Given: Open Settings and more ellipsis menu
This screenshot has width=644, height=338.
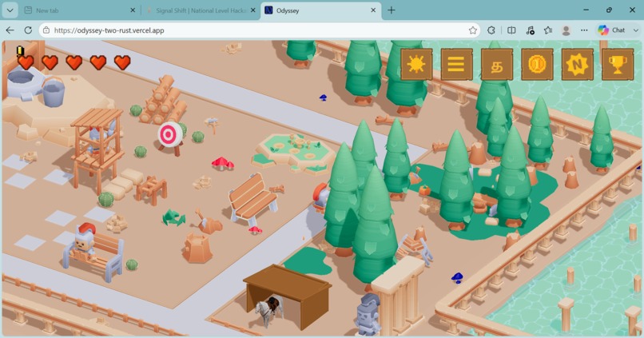Looking at the screenshot, I should [584, 30].
